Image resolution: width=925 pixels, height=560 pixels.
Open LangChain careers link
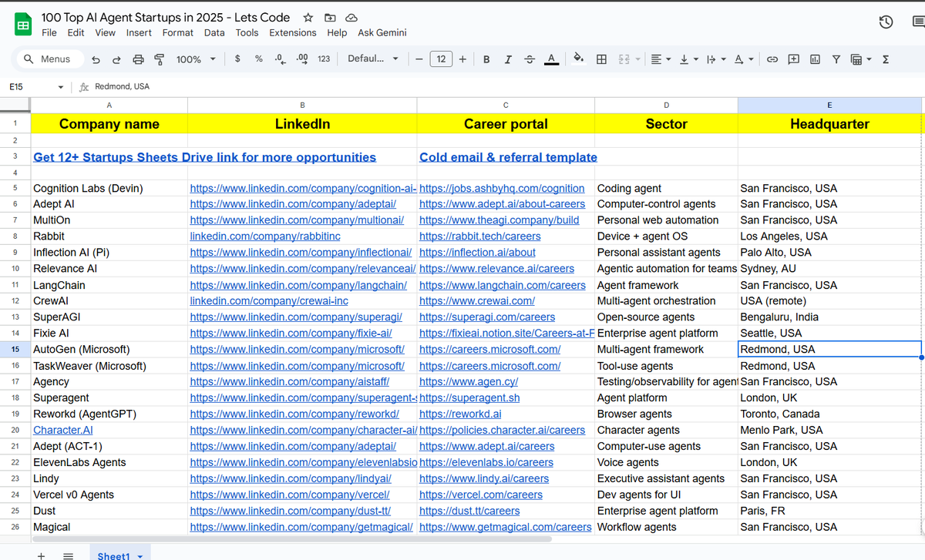pyautogui.click(x=503, y=285)
